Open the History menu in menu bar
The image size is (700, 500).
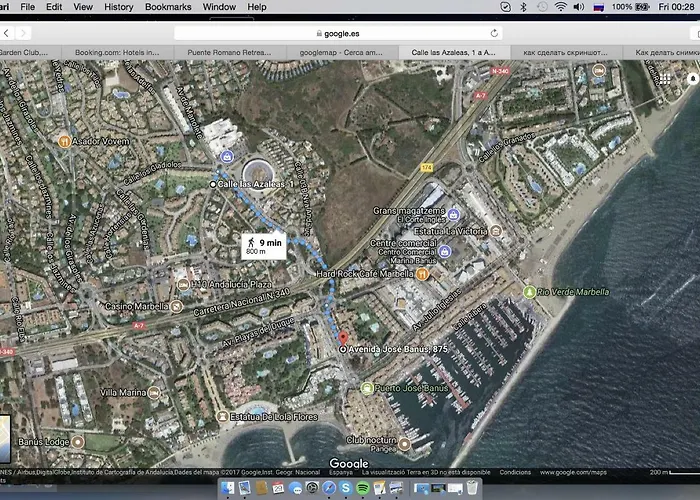(x=118, y=7)
